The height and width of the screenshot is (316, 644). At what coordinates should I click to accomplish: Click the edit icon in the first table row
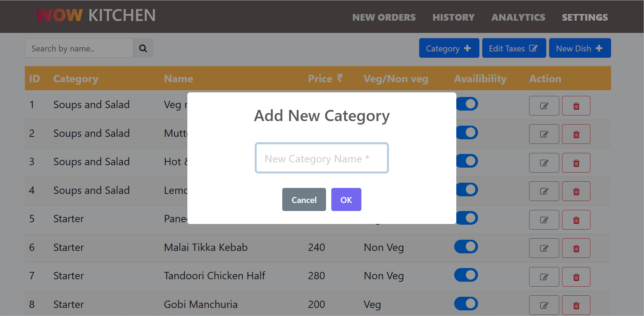pos(544,105)
